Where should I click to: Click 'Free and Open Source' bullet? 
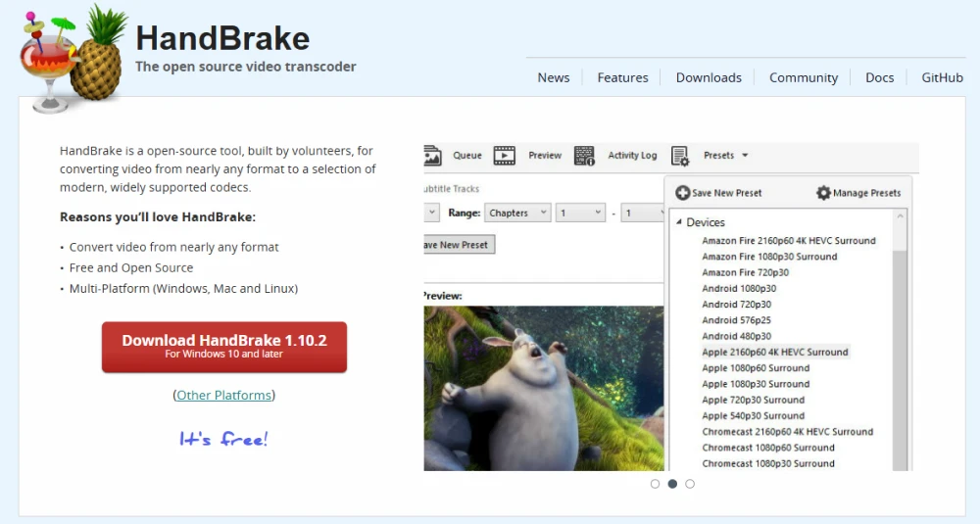click(x=131, y=268)
